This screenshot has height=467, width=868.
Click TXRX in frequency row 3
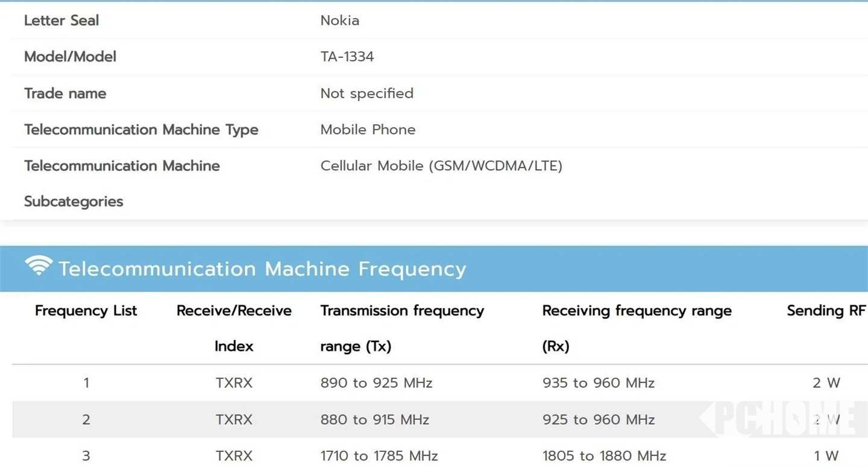[x=234, y=456]
